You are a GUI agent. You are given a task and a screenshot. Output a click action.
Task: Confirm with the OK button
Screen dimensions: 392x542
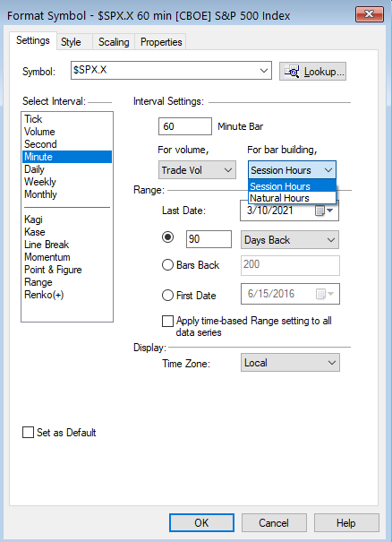click(x=201, y=522)
